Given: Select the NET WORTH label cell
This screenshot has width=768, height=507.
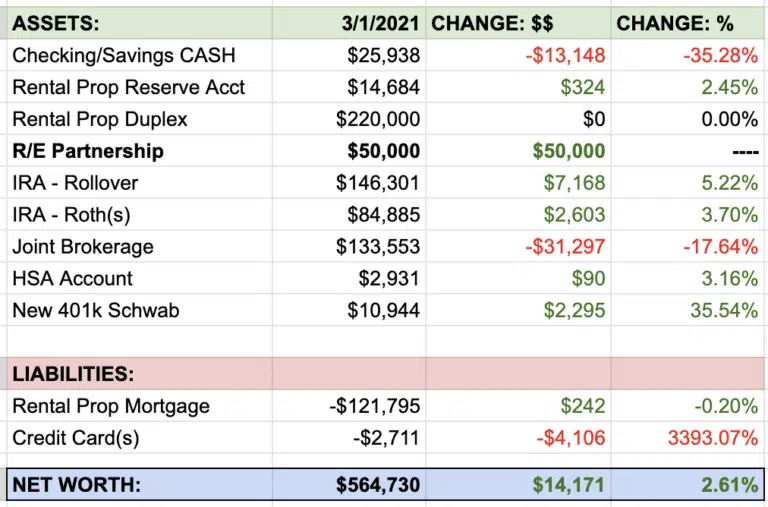Looking at the screenshot, I should coord(77,485).
